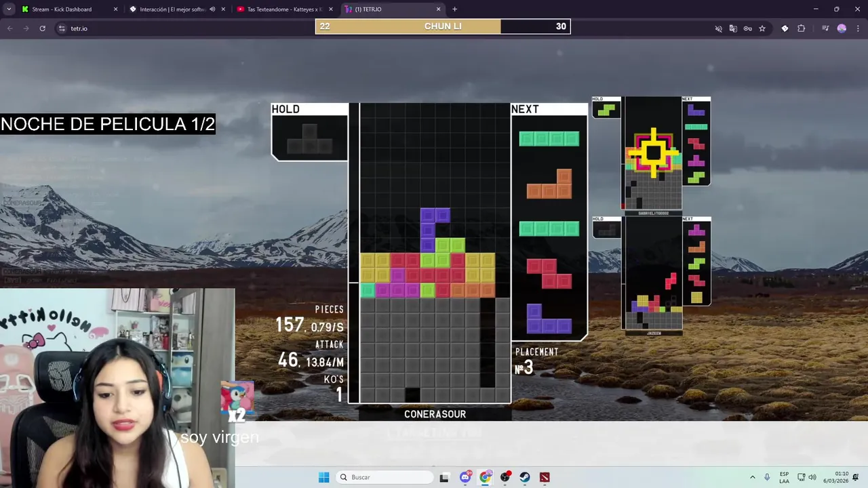Open the diamond-shaped extension icon
The height and width of the screenshot is (488, 868).
785,28
